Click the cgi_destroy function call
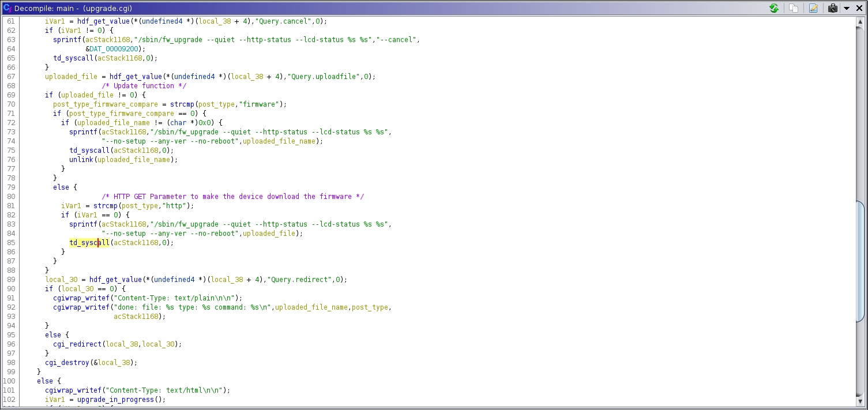Image resolution: width=868 pixels, height=410 pixels. 67,363
